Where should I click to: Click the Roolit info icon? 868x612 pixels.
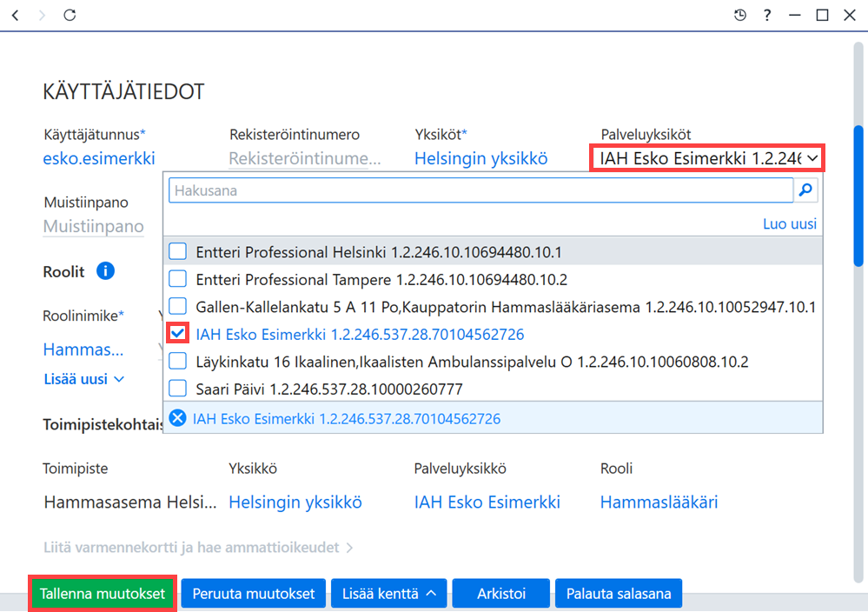[105, 271]
